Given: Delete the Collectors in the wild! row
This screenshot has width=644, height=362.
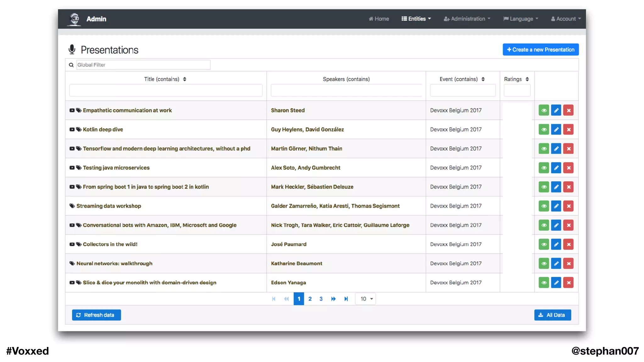Looking at the screenshot, I should click(x=568, y=244).
